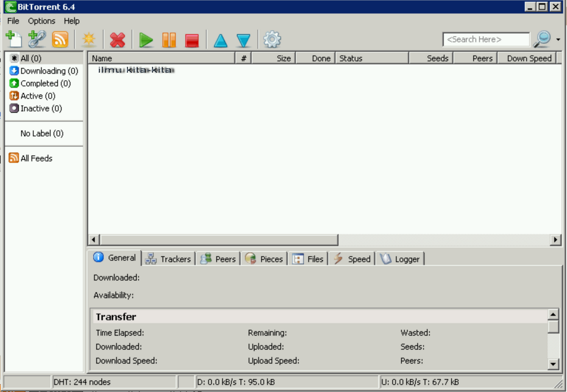The image size is (567, 392).
Task: Add torrent from URL
Action: [x=37, y=39]
